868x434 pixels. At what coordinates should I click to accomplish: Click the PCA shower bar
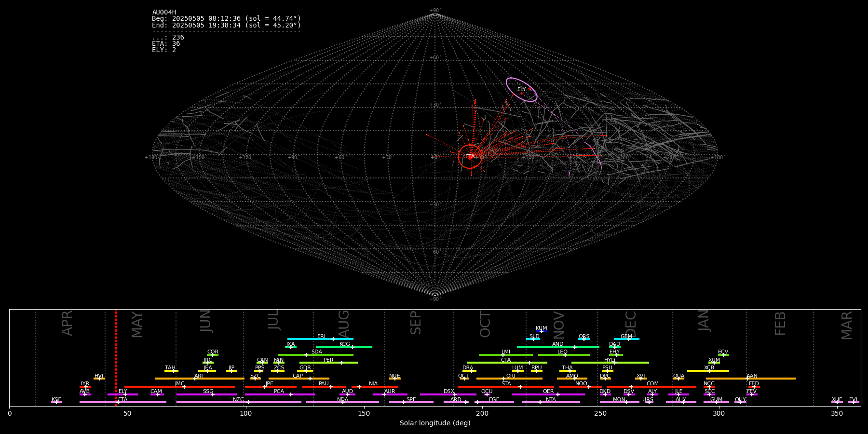click(x=280, y=394)
